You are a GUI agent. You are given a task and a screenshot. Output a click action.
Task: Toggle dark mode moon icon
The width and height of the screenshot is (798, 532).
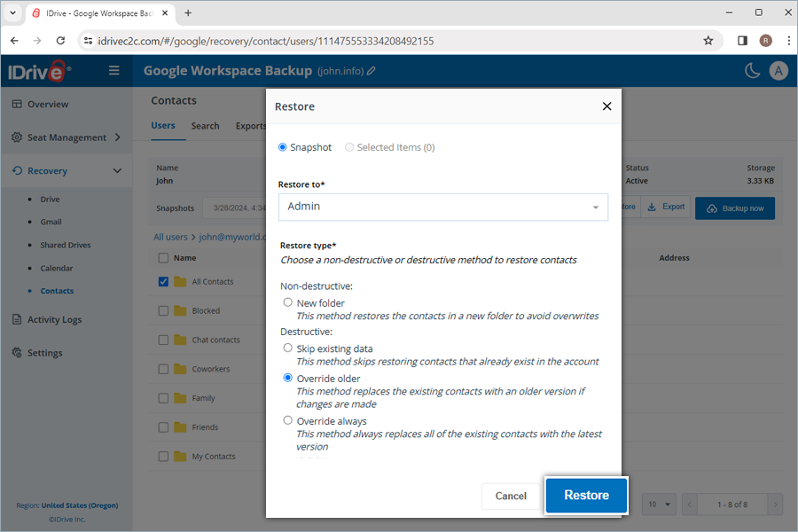click(x=752, y=71)
